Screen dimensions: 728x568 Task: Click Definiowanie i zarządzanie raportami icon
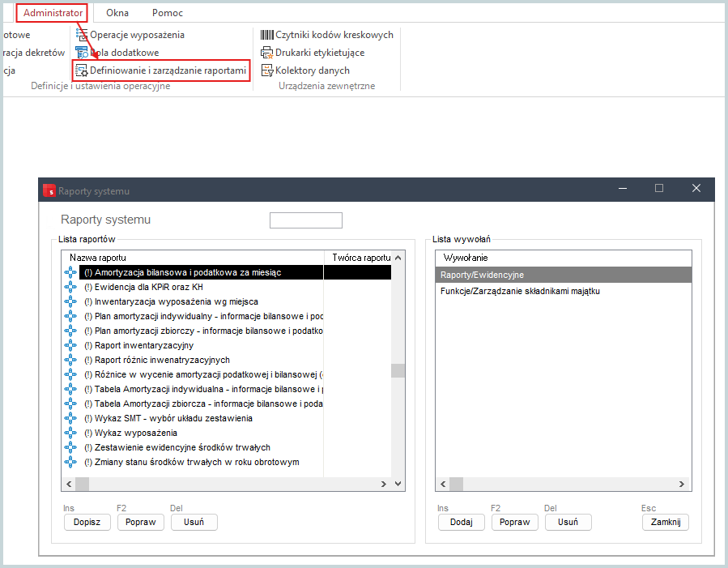pyautogui.click(x=82, y=70)
